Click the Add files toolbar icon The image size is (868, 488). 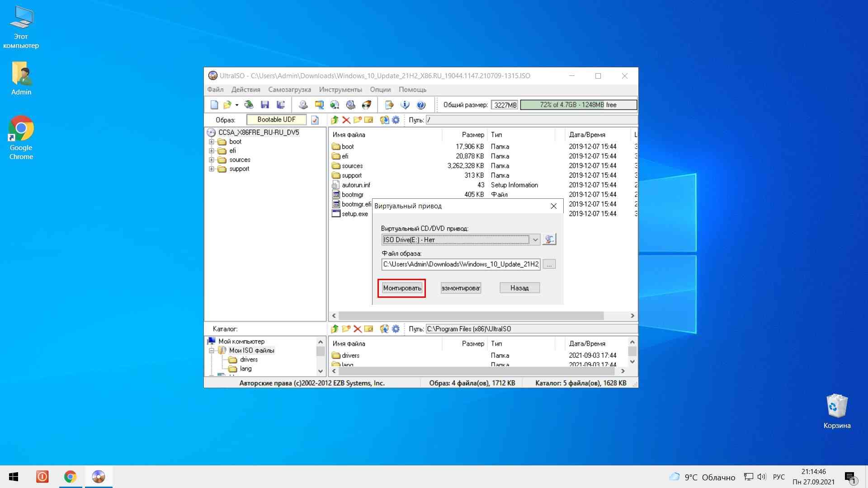389,105
